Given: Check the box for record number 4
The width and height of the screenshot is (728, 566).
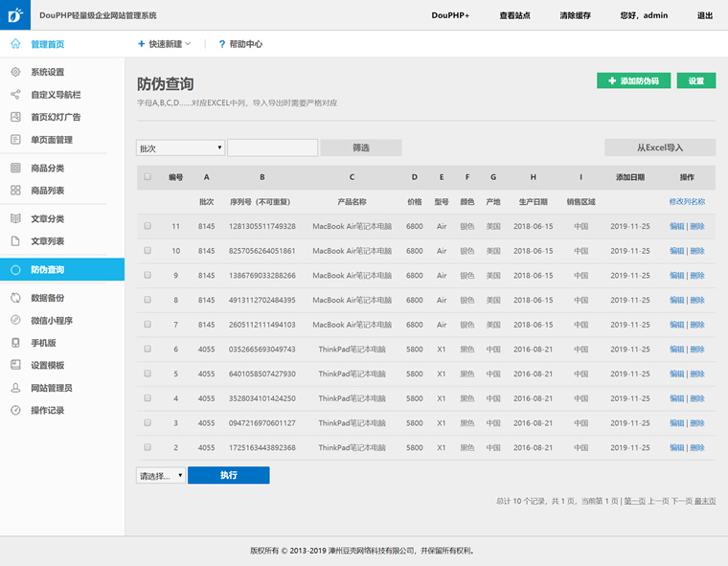Looking at the screenshot, I should pyautogui.click(x=148, y=397).
